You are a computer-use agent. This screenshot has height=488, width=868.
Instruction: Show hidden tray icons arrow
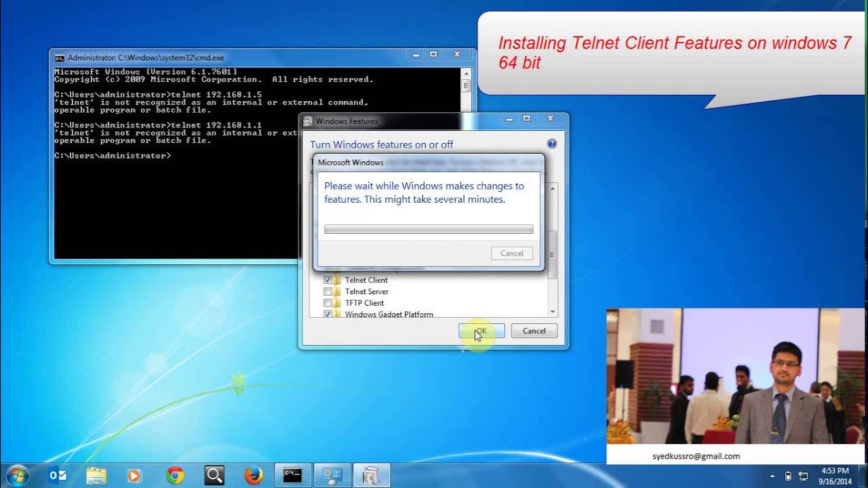(772, 476)
